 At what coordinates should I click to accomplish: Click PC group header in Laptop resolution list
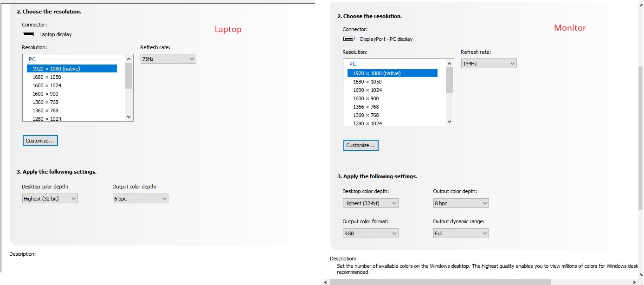click(x=32, y=59)
